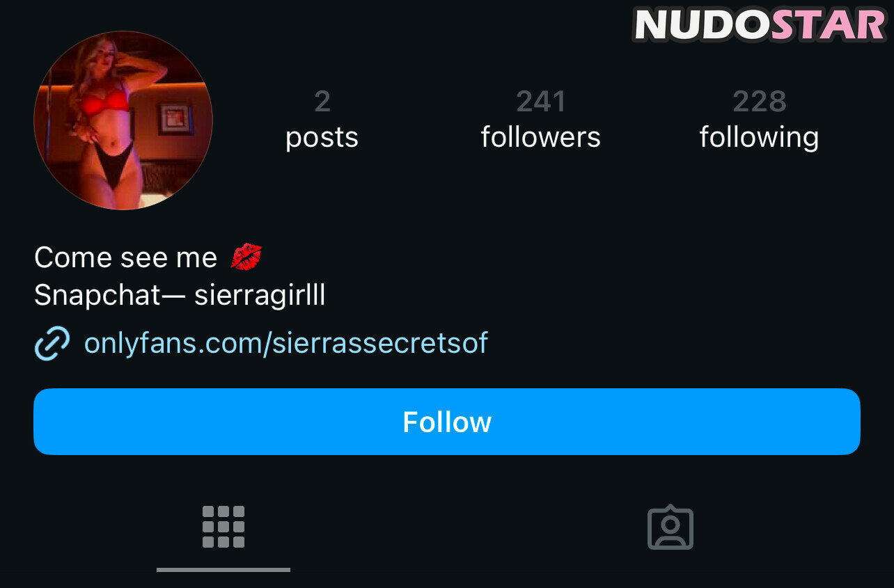This screenshot has width=894, height=588.
Task: Click the underline indicator below grid tab
Action: (x=223, y=570)
